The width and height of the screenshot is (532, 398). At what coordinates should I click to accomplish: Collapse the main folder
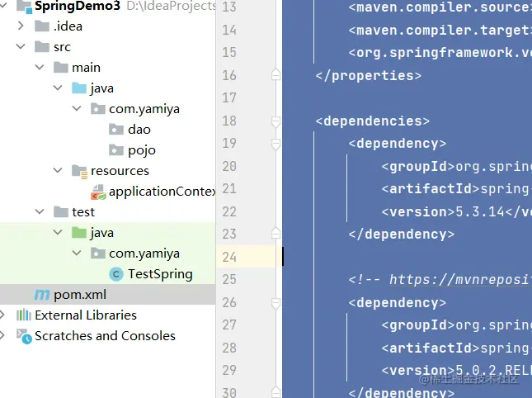click(40, 67)
